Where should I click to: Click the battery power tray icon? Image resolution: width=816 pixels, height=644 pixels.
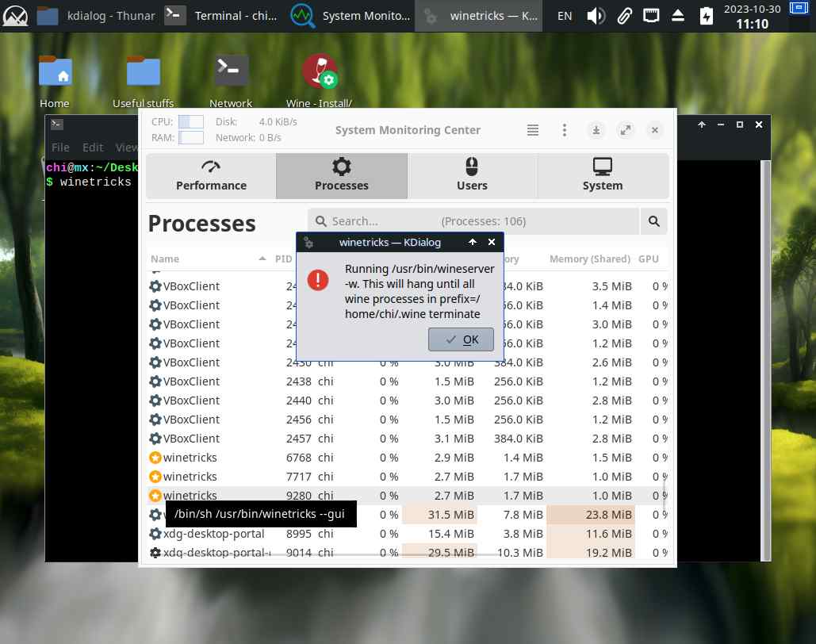coord(706,16)
